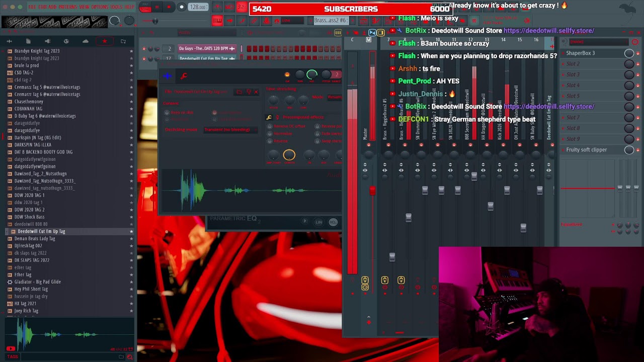The width and height of the screenshot is (644, 362).
Task: Click the file icon beside Joey Rich Tag
Action: click(x=10, y=311)
